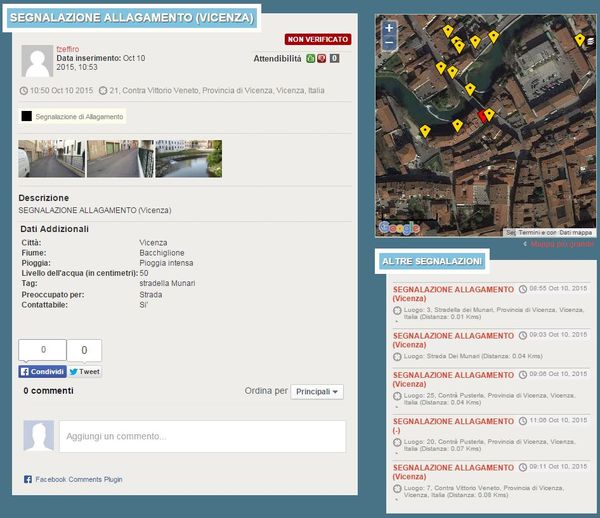Open the first street photo thumbnail
The height and width of the screenshot is (518, 600).
point(51,159)
